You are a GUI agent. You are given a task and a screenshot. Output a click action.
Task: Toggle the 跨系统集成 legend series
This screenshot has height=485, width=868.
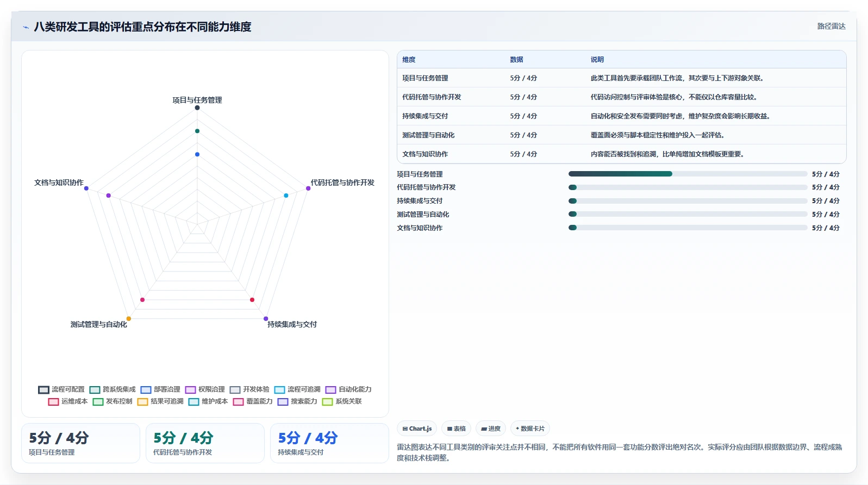[x=113, y=389]
